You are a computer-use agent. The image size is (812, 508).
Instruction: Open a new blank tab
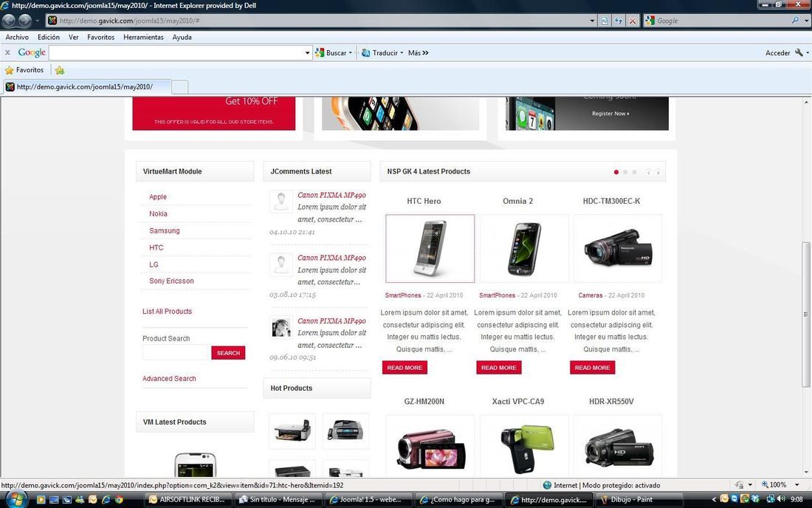coord(179,87)
